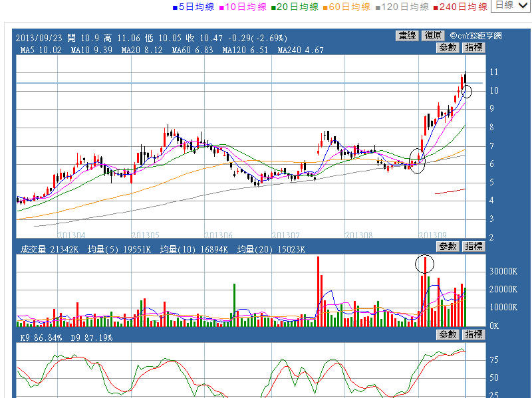Click the 復原 restore button
Image resolution: width=532 pixels, height=398 pixels.
click(433, 36)
